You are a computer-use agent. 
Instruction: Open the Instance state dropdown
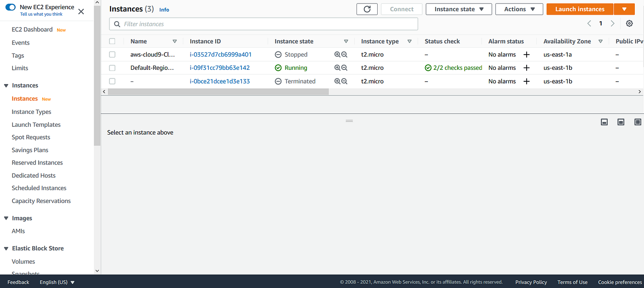(x=458, y=9)
